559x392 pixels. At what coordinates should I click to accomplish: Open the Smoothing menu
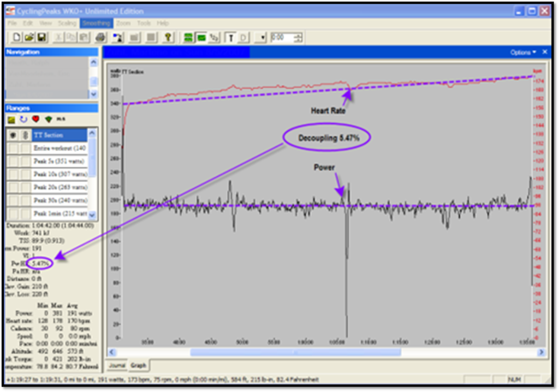(x=96, y=23)
